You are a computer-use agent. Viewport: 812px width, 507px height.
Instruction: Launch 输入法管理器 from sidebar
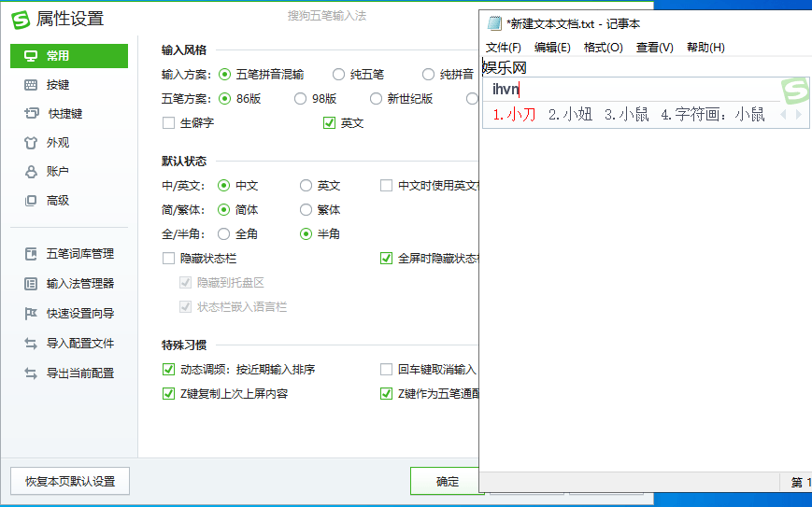point(31,284)
